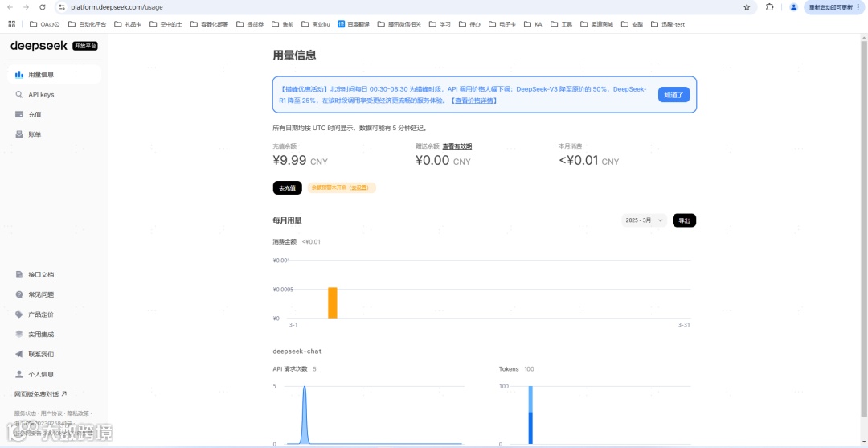This screenshot has width=868, height=448.
Task: Click the black 去充值 button
Action: (x=287, y=187)
